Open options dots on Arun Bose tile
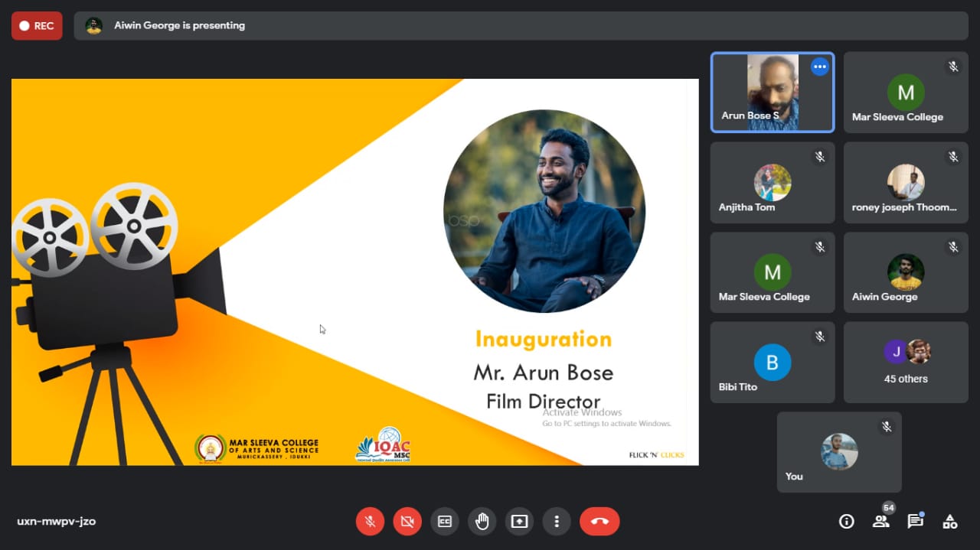Image resolution: width=980 pixels, height=550 pixels. 820,67
